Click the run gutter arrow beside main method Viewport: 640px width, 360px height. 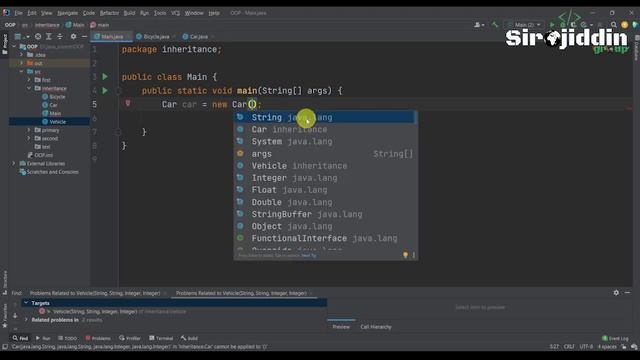point(105,91)
